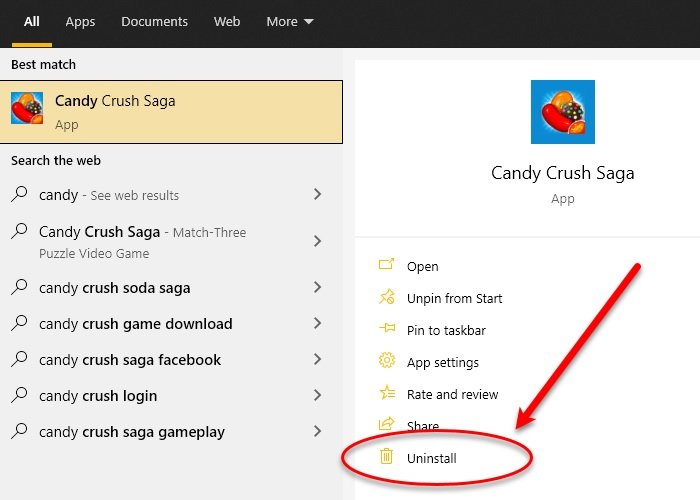Click search icon beside 'candy crush game download'
The width and height of the screenshot is (700, 500).
pos(19,323)
